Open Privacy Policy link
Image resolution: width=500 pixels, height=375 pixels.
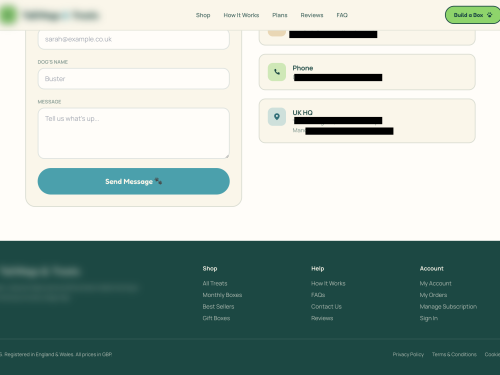click(x=408, y=354)
